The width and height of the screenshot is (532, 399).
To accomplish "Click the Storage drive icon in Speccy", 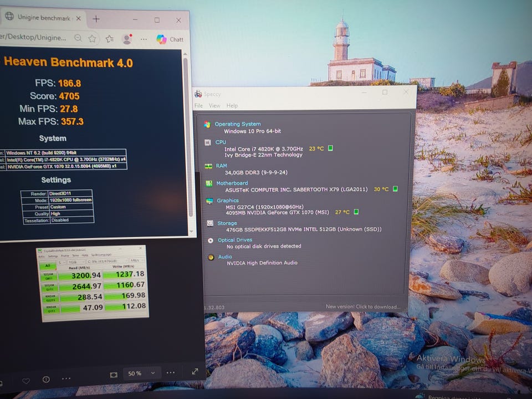I will click(210, 223).
